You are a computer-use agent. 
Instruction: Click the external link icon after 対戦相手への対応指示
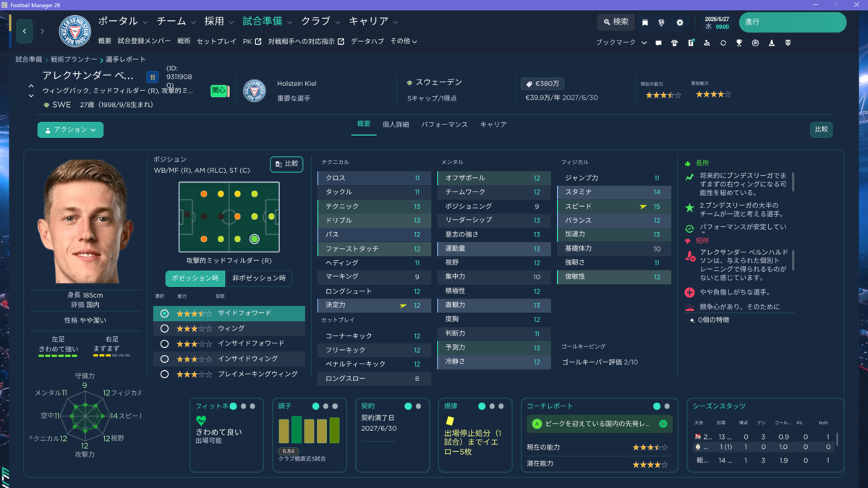click(341, 41)
